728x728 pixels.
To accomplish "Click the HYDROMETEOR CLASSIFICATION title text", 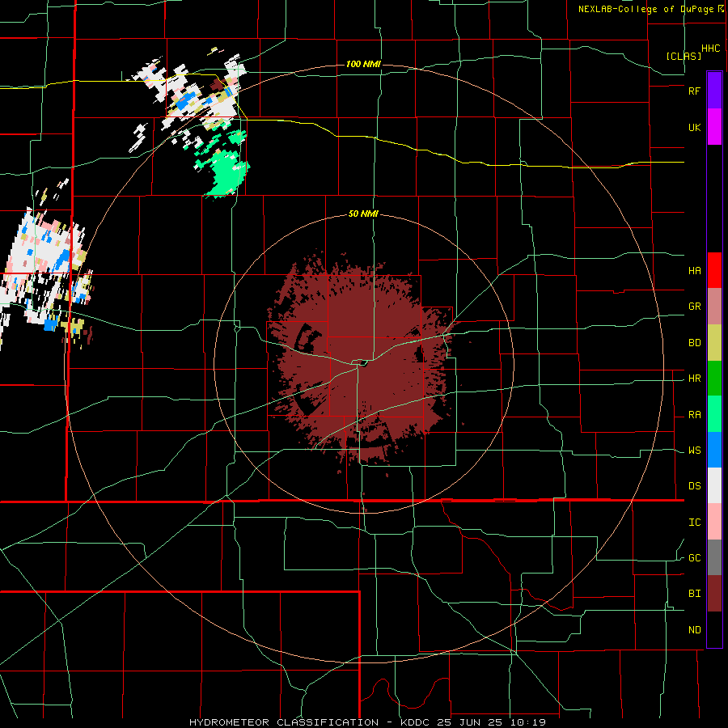I will tap(284, 722).
